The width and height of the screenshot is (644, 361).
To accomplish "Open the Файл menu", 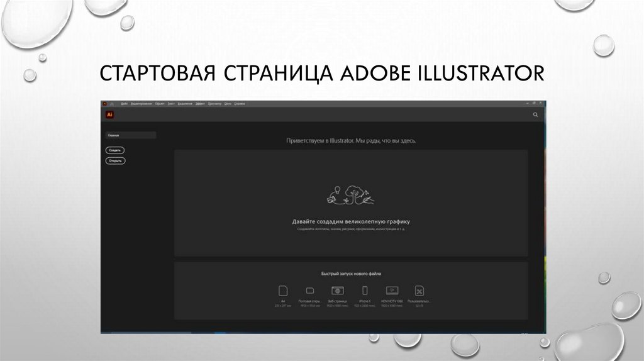I will 125,104.
